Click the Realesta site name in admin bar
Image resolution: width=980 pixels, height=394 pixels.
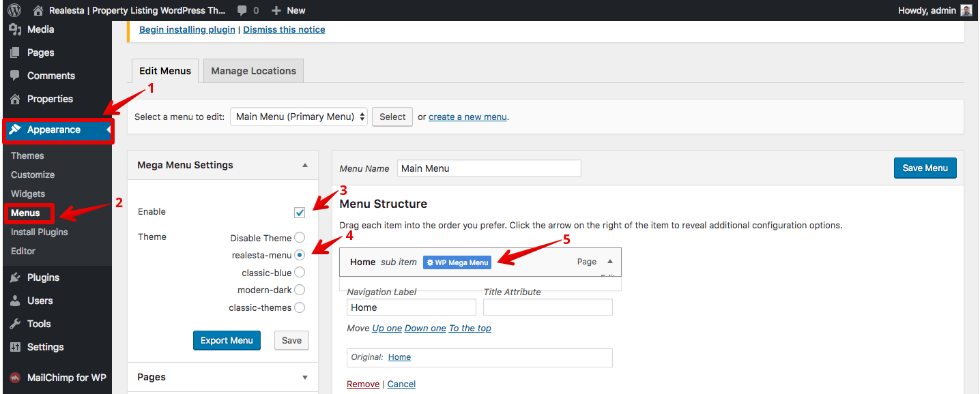click(x=138, y=10)
